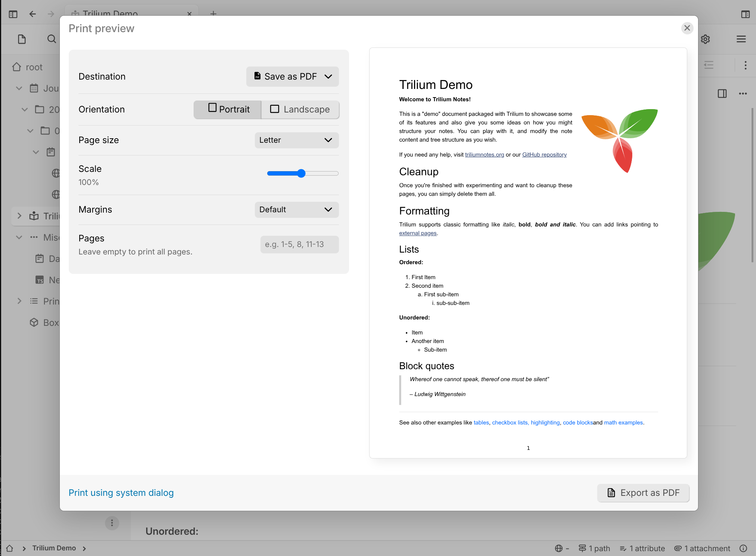
Task: Go forward with the right arrow
Action: [51, 14]
